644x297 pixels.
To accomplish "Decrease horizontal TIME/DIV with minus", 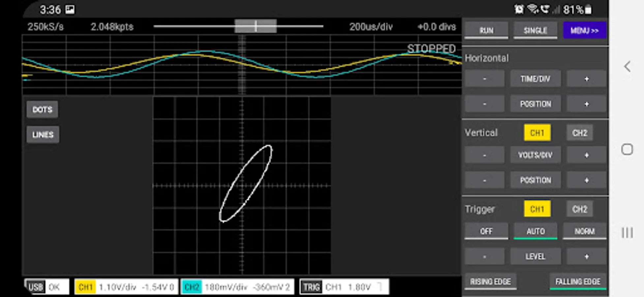I will point(484,79).
